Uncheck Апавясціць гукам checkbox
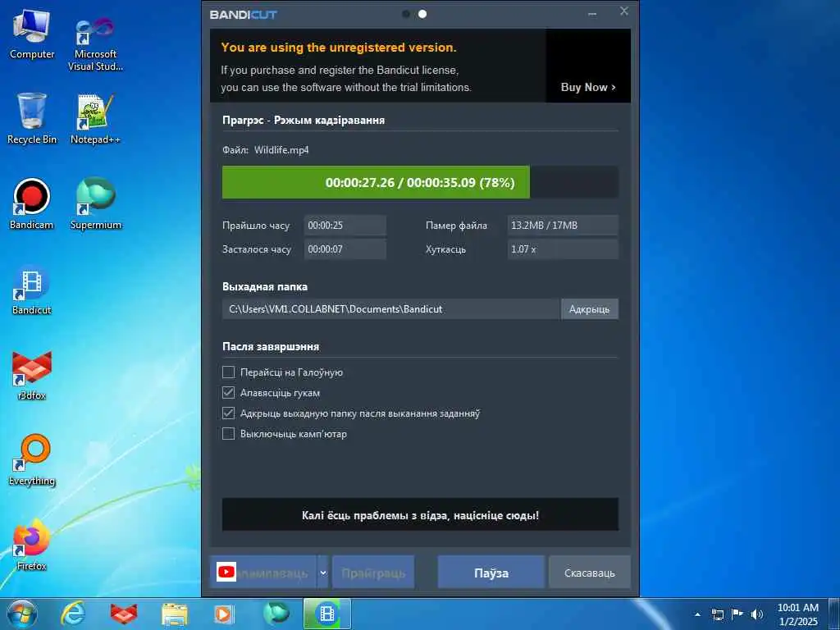 [x=229, y=393]
